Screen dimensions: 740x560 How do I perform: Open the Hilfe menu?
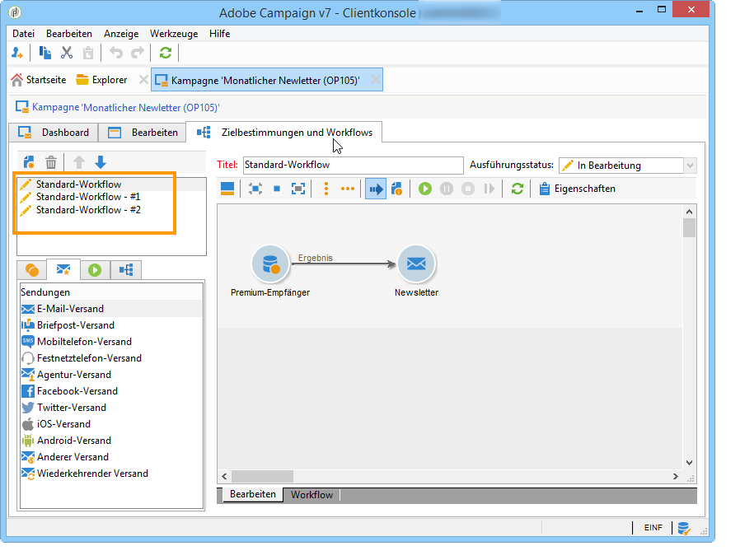point(219,34)
